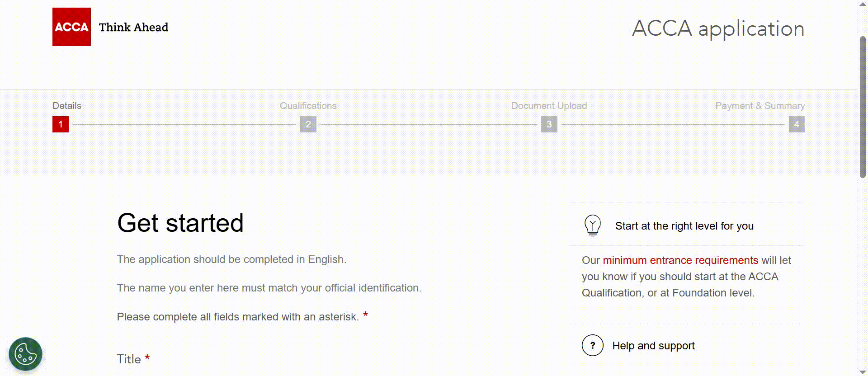Screen dimensions: 868x376
Task: Open the Details step label
Action: coord(67,106)
